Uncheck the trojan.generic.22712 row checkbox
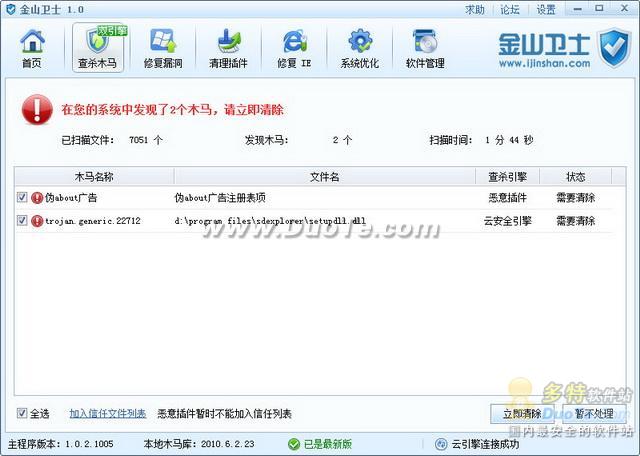The height and width of the screenshot is (456, 640). [x=22, y=221]
